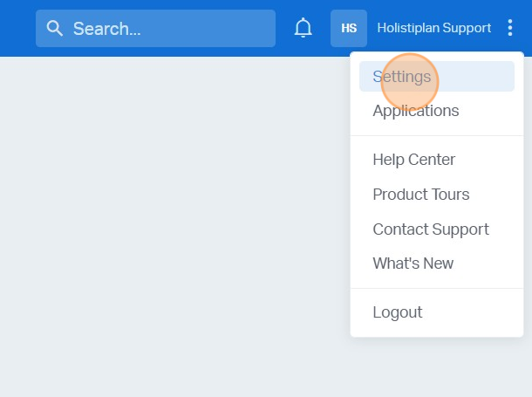Click the Help Center link in menu
This screenshot has width=532, height=397.
tap(413, 160)
